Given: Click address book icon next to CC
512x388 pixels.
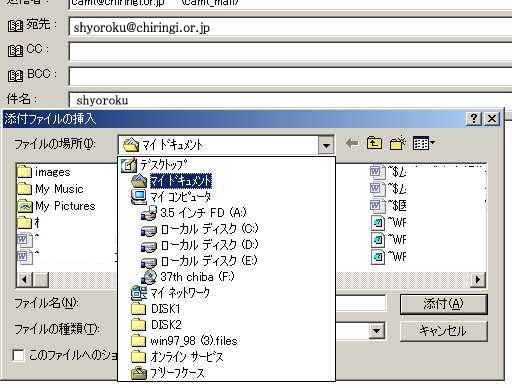Looking at the screenshot, I should click(15, 51).
